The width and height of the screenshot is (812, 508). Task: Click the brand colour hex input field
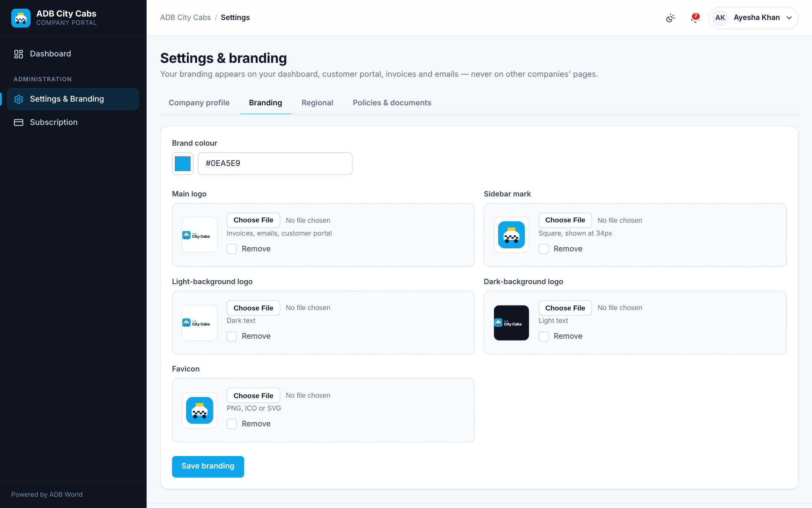coord(275,164)
